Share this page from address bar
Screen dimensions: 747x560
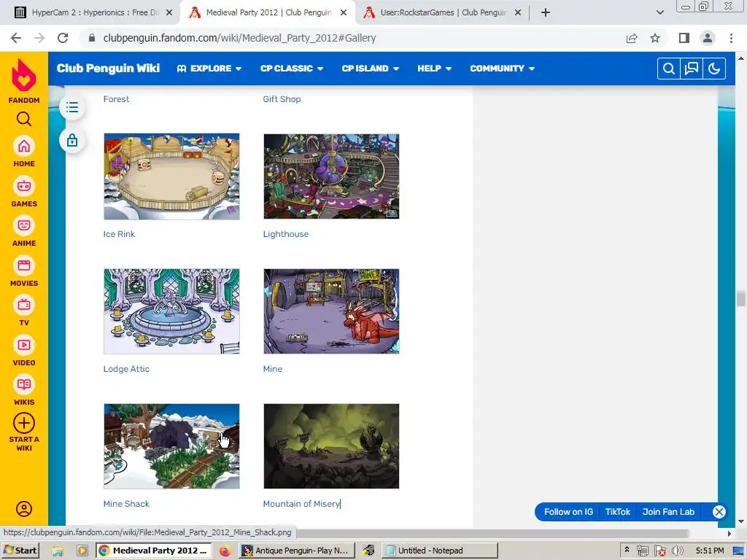pyautogui.click(x=632, y=38)
